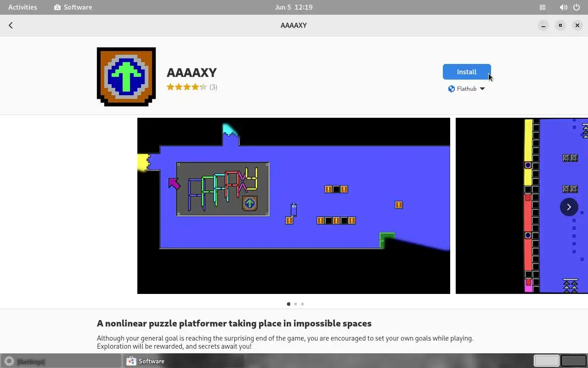Open the first gameplay screenshot
Screen dimensions: 588x368
(x=294, y=206)
